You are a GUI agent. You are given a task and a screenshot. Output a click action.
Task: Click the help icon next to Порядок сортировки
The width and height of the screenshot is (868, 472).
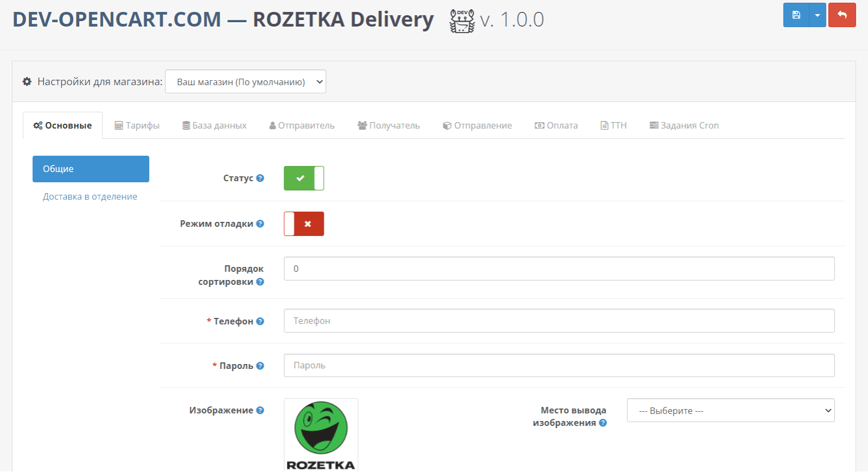260,282
